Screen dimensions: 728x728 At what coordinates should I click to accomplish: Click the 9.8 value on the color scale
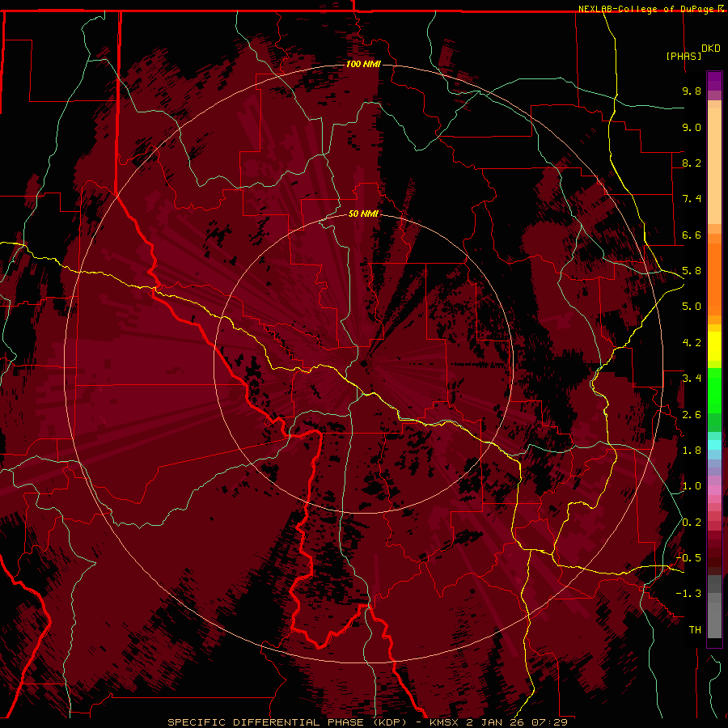click(x=692, y=91)
